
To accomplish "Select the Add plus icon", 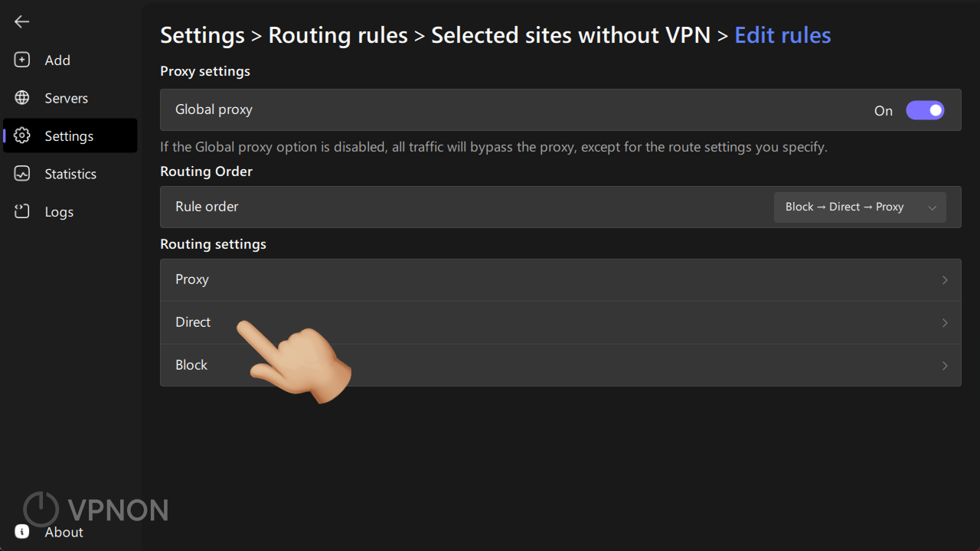I will pyautogui.click(x=22, y=60).
